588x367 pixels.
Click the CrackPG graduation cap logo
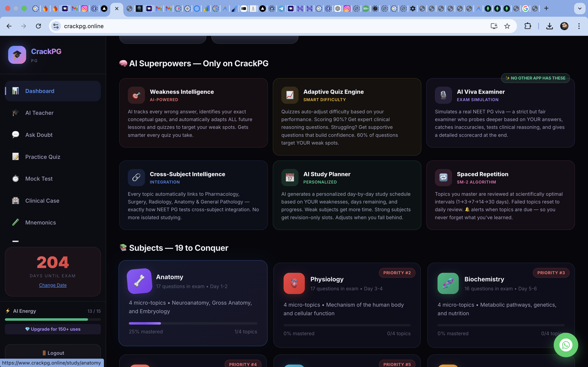click(17, 55)
